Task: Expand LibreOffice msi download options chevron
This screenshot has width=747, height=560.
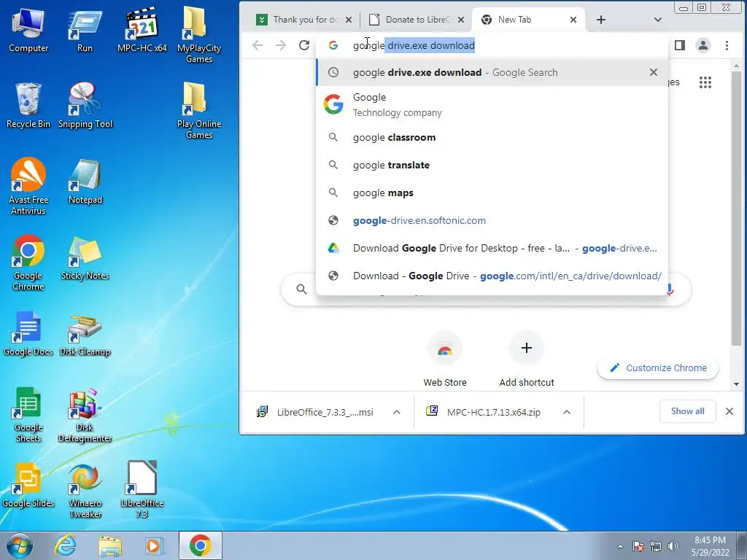Action: [x=396, y=412]
